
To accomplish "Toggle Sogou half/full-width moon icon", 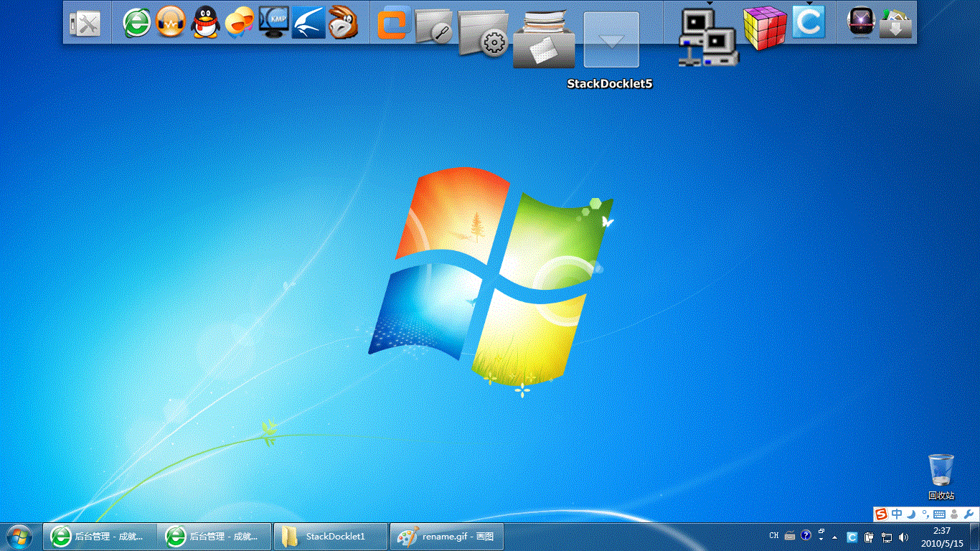I will [911, 514].
